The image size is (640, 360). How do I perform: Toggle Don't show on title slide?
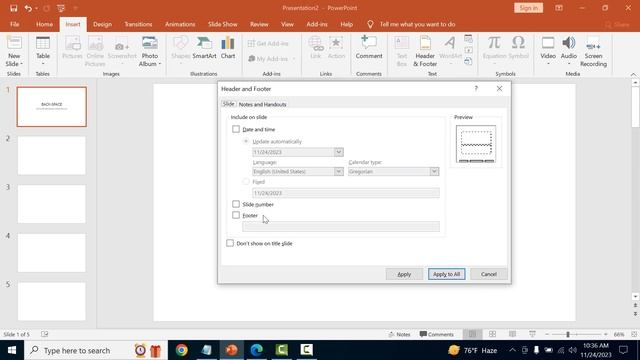tap(230, 243)
